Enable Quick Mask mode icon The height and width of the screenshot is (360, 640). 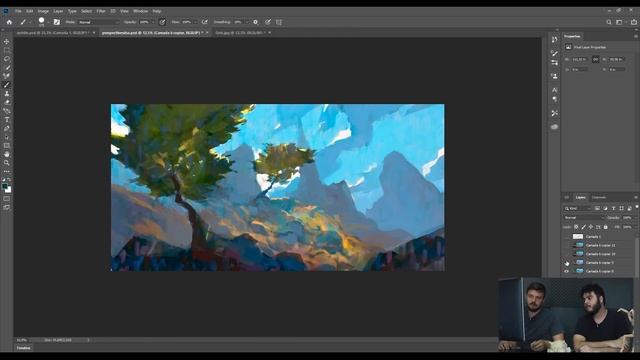click(x=7, y=199)
